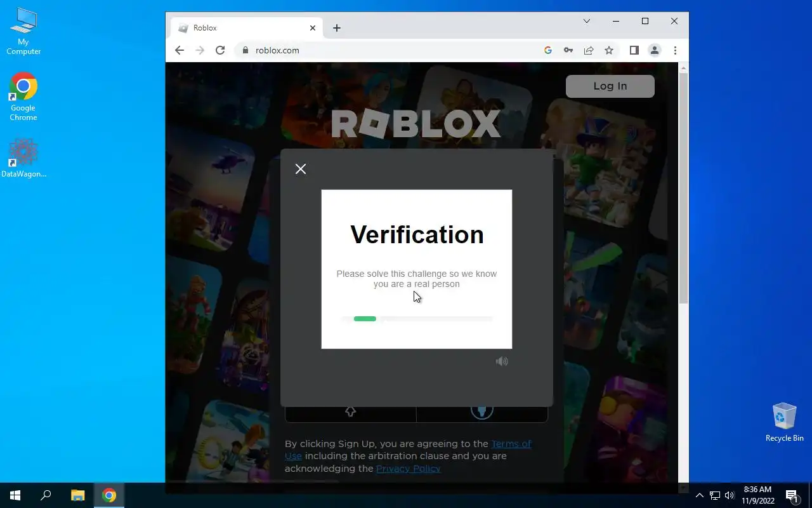Screen dimensions: 812x508
Task: Select the Roblox browser tab
Action: tap(247, 28)
